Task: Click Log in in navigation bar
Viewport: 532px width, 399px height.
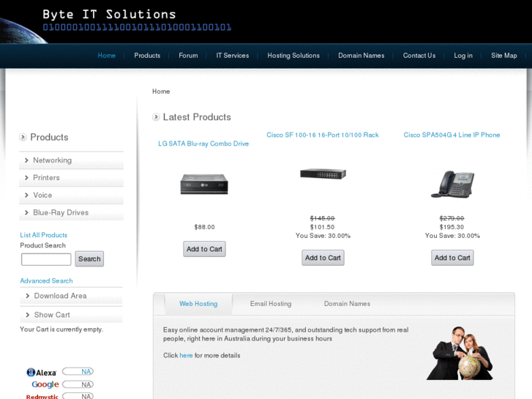Action: coord(463,56)
